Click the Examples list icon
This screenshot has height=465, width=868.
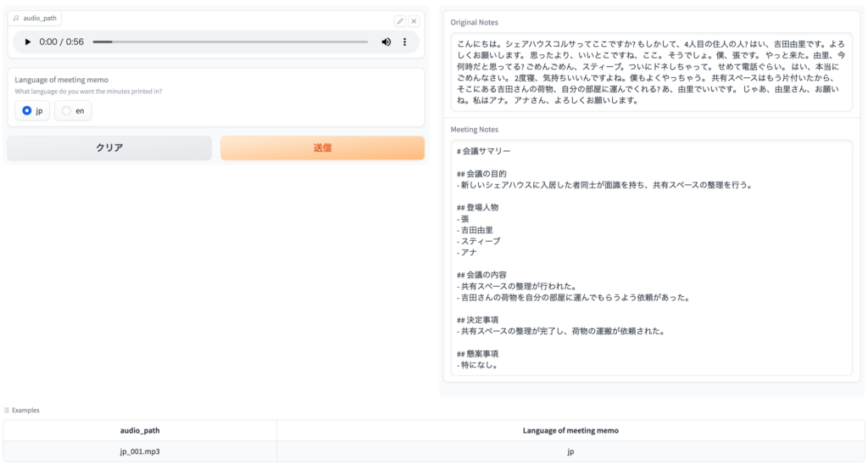(7, 410)
